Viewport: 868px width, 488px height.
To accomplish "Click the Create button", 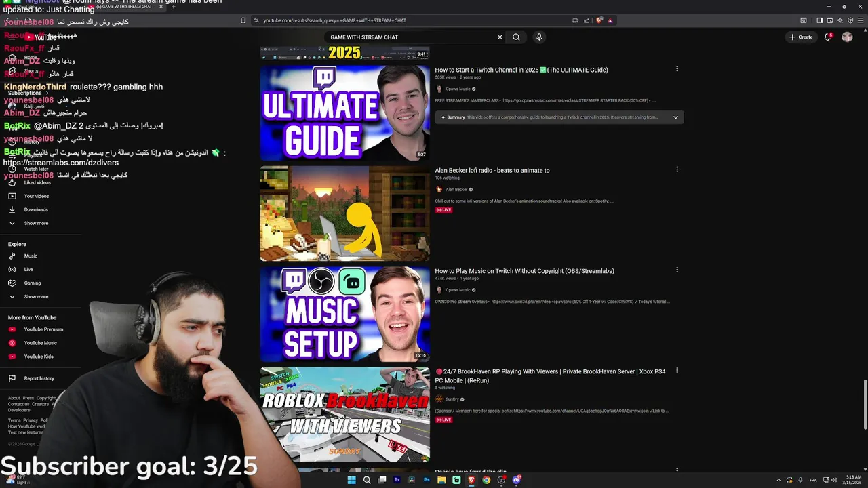I will [801, 37].
